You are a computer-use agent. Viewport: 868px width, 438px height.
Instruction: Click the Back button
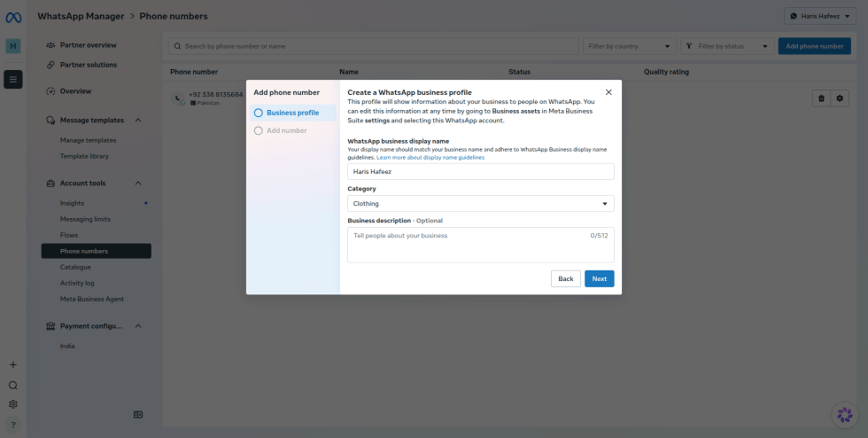point(566,279)
